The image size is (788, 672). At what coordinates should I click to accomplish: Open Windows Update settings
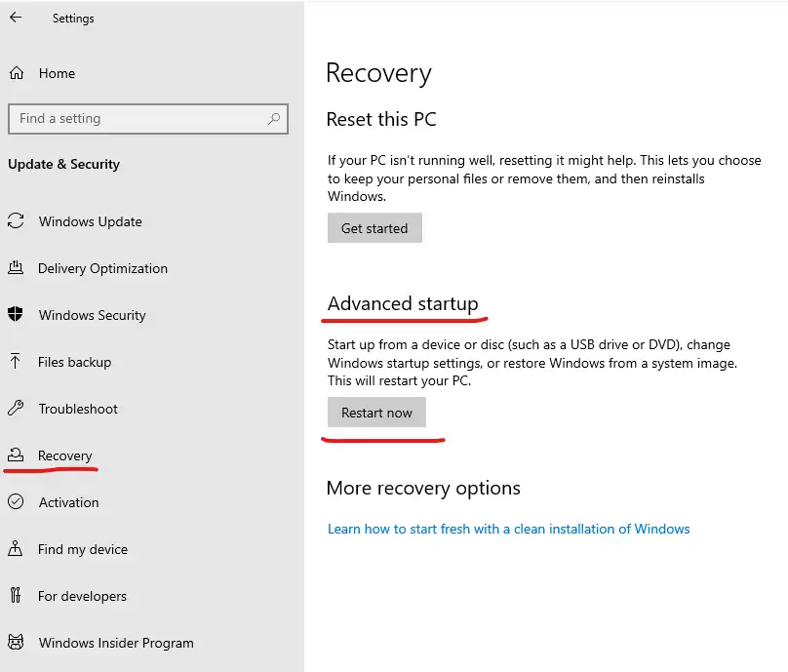[91, 221]
